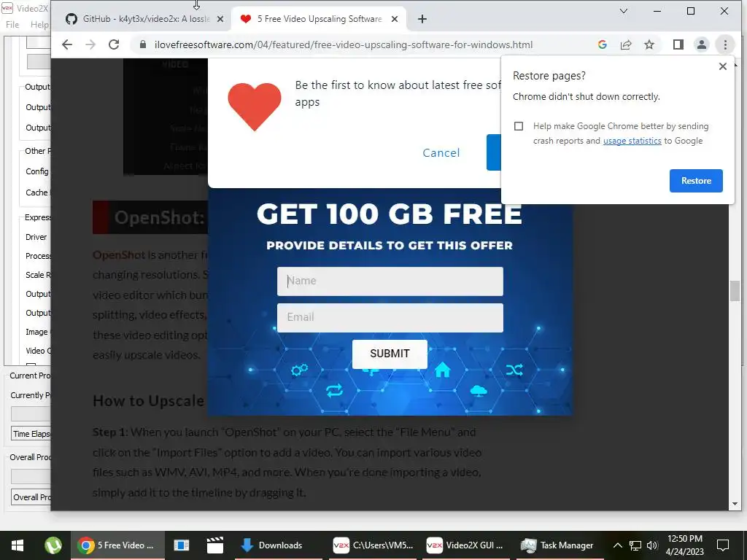747x560 pixels.
Task: Click the Name field in the offer form
Action: 390,281
